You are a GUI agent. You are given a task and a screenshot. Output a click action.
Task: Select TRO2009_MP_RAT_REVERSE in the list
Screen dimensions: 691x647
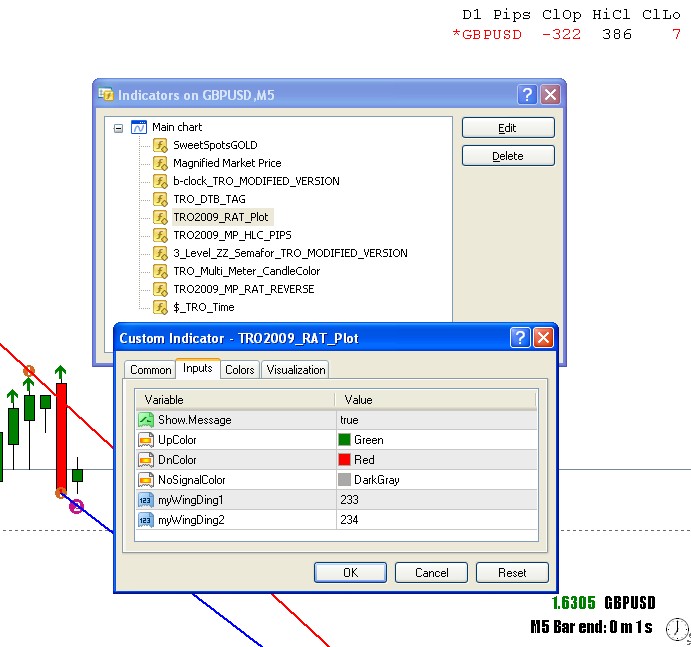point(244,289)
